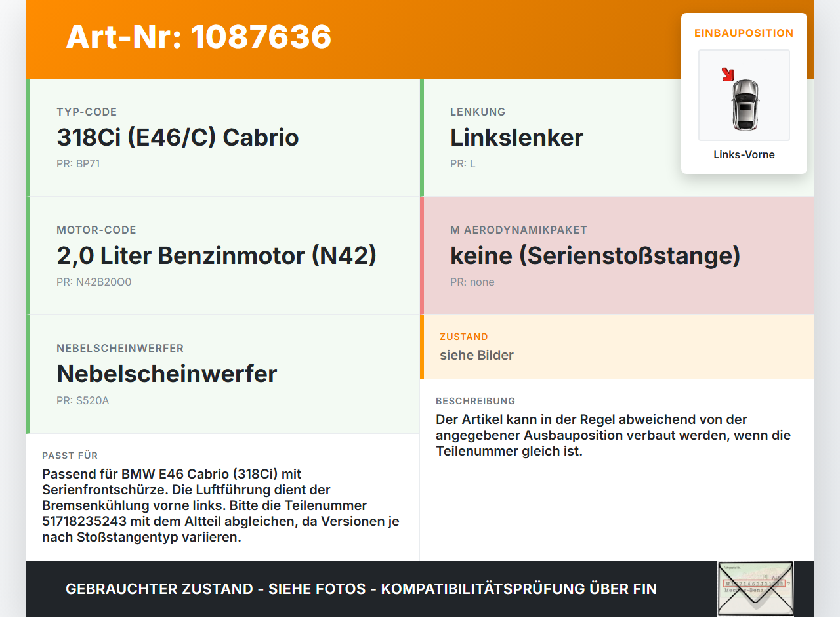Click the code 'PR: BP71'

(x=78, y=164)
